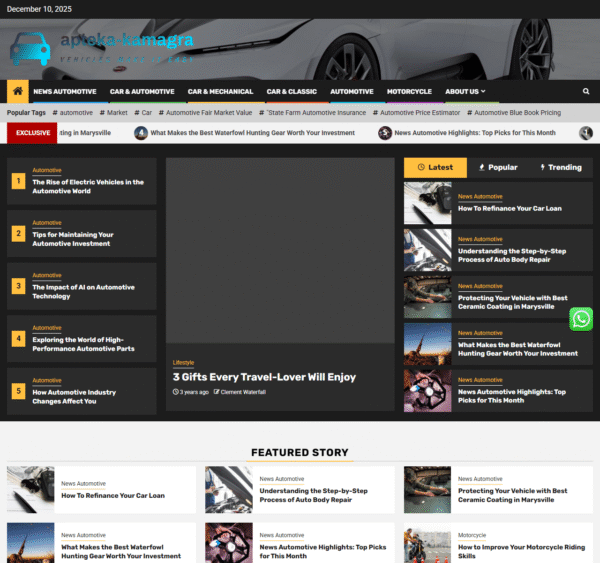Click round thumbnail beside News Automotive Highlights ticker
Viewport: 600px width, 563px height.
385,133
